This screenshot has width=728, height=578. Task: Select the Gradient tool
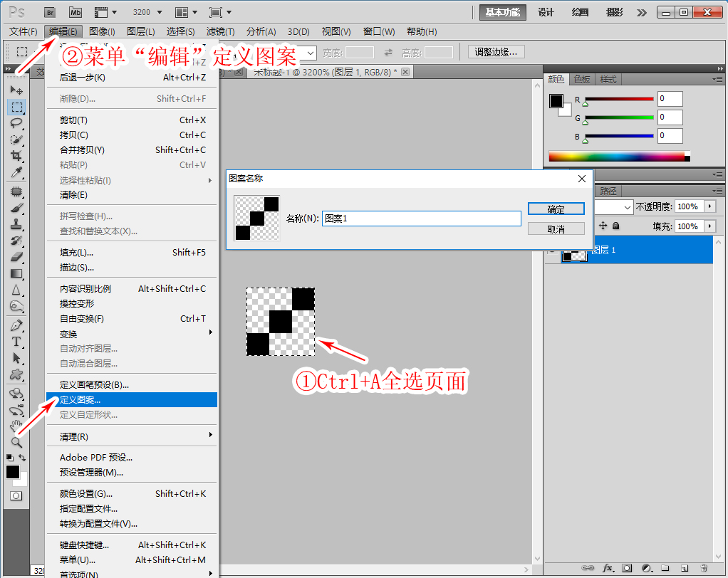click(x=16, y=273)
